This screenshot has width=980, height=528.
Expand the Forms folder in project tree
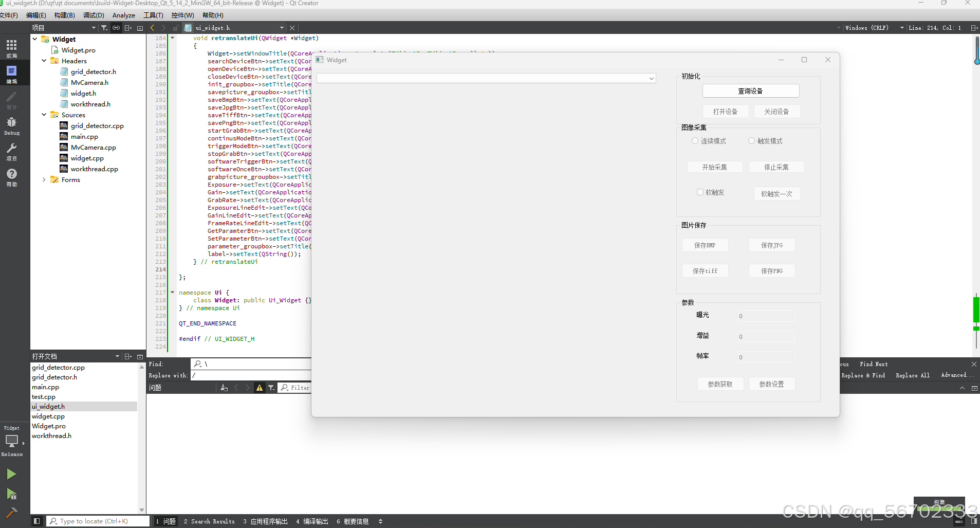[44, 179]
